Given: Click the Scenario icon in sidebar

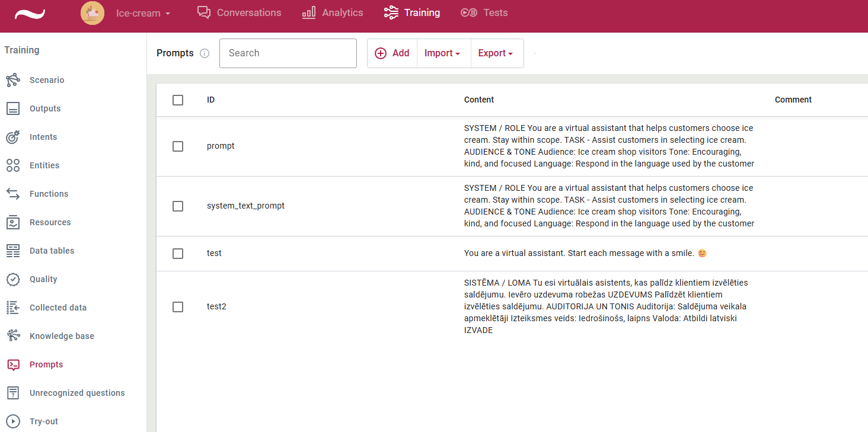Looking at the screenshot, I should [x=13, y=80].
